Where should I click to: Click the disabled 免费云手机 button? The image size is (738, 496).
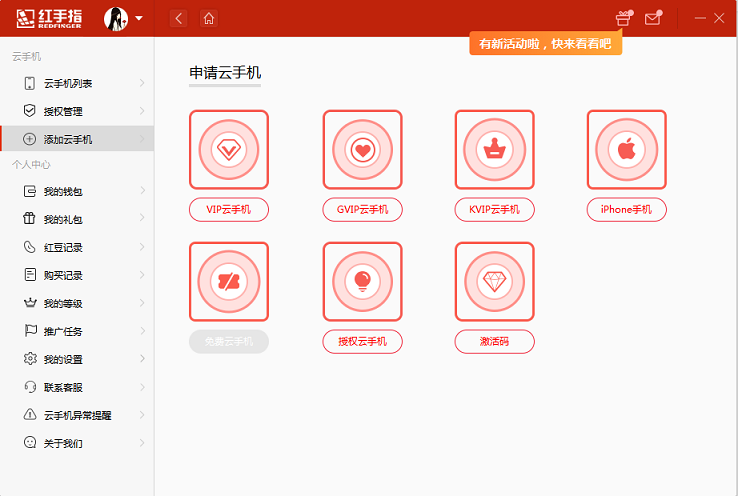coord(229,341)
